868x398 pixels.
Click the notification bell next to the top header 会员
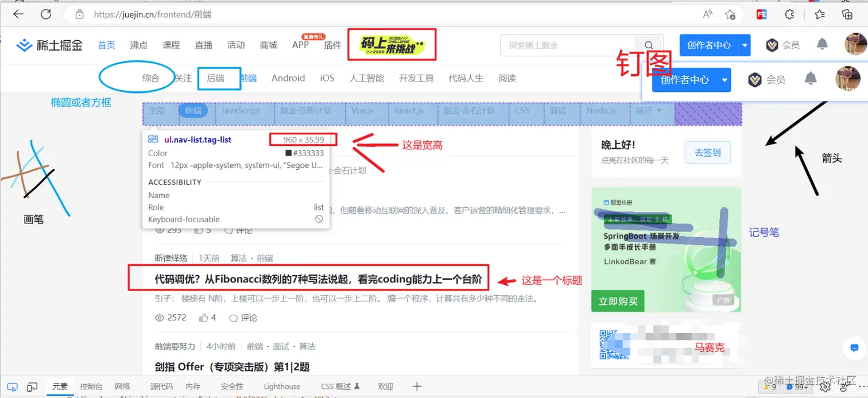click(x=822, y=44)
